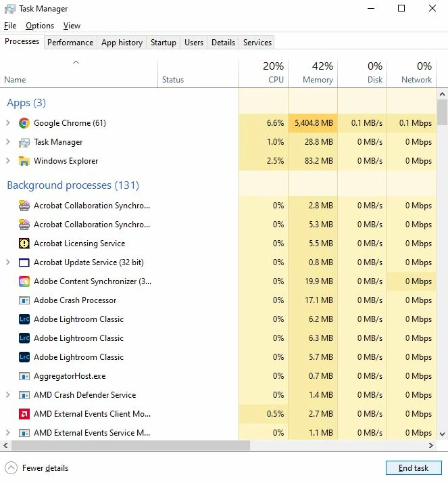This screenshot has width=448, height=483.
Task: Click the Adobe Crash Processor icon
Action: pos(24,300)
